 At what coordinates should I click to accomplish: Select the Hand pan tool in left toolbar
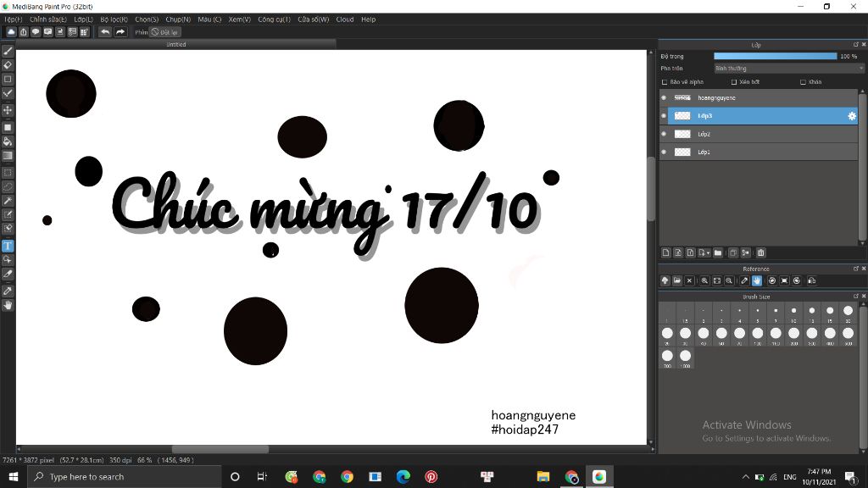tap(8, 305)
